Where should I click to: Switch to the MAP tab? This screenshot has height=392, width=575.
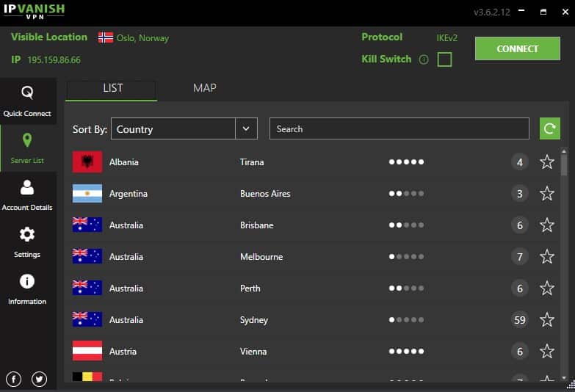205,88
